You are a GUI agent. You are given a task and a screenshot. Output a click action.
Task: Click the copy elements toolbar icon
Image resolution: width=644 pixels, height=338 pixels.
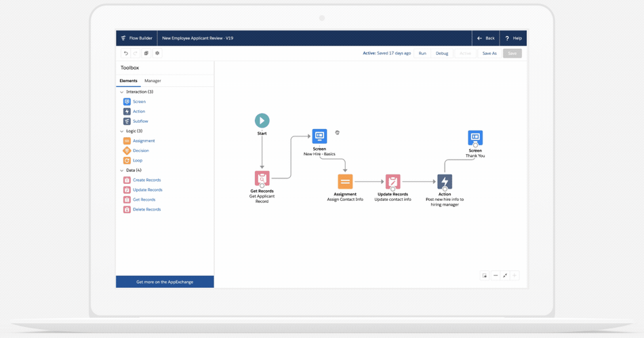(146, 54)
